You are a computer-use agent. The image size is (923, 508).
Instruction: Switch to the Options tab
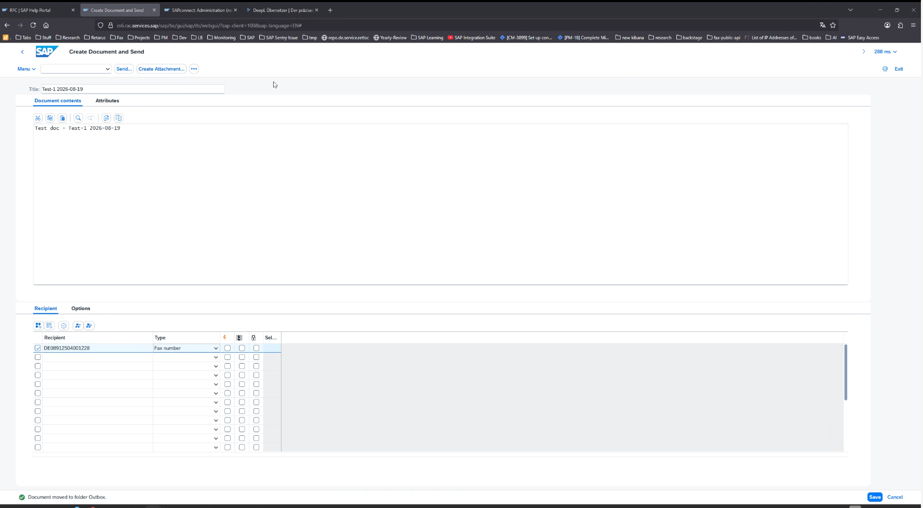coord(81,308)
